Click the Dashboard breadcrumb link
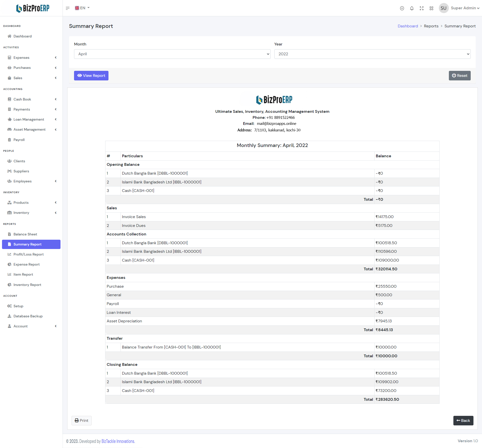The height and width of the screenshot is (448, 482). pyautogui.click(x=408, y=26)
